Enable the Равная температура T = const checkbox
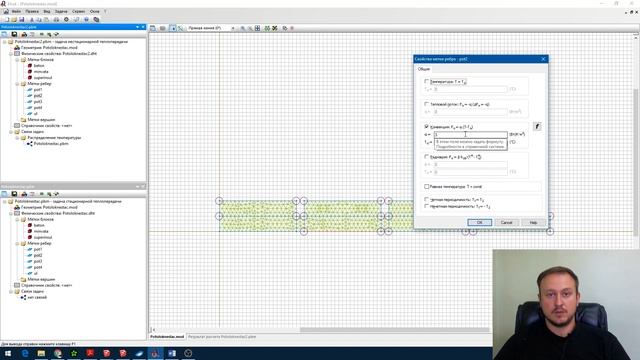Screen dimensions: 640x360 pos(427,187)
